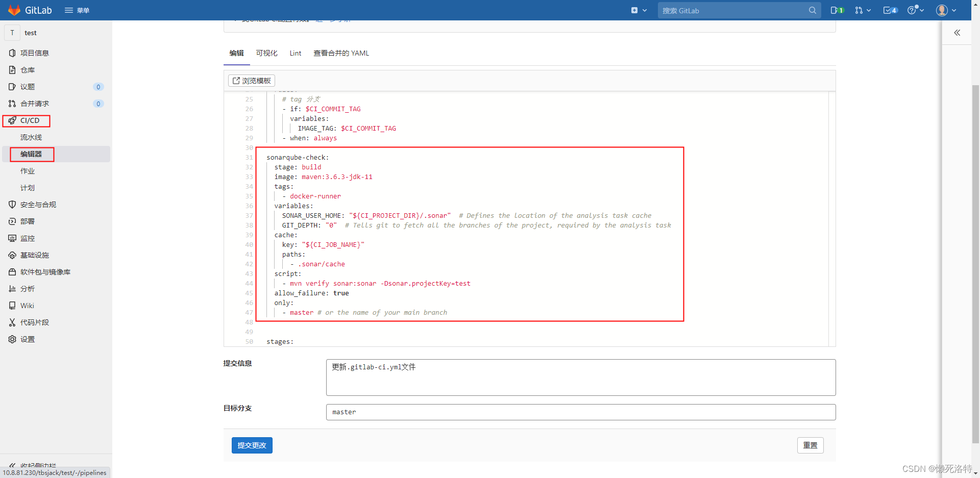Click the stages: line at line 50

(280, 342)
